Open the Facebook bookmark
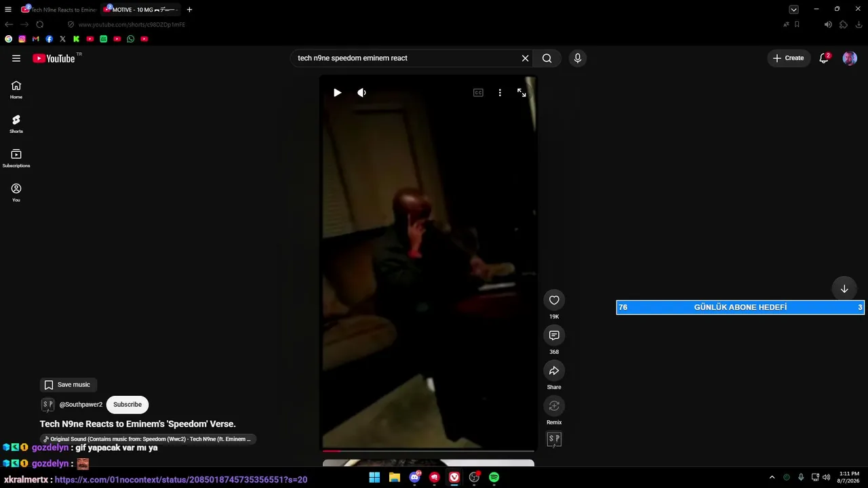Image resolution: width=868 pixels, height=488 pixels. (x=49, y=39)
